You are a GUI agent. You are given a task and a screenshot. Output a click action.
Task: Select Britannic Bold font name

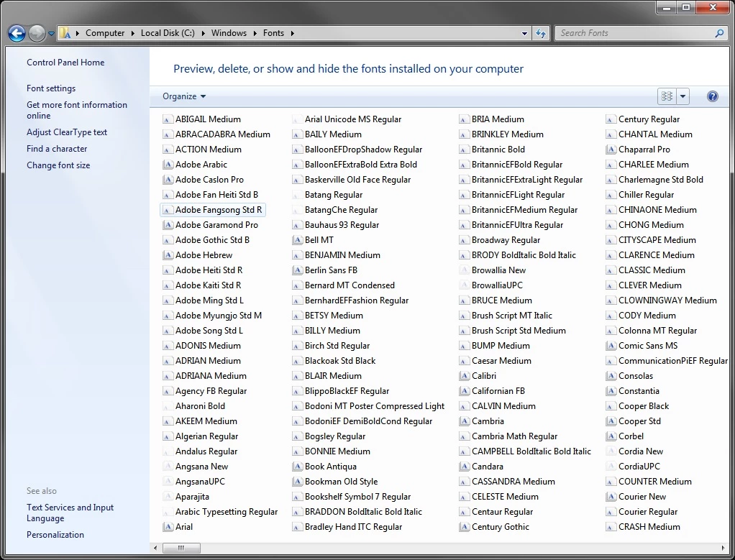click(498, 150)
